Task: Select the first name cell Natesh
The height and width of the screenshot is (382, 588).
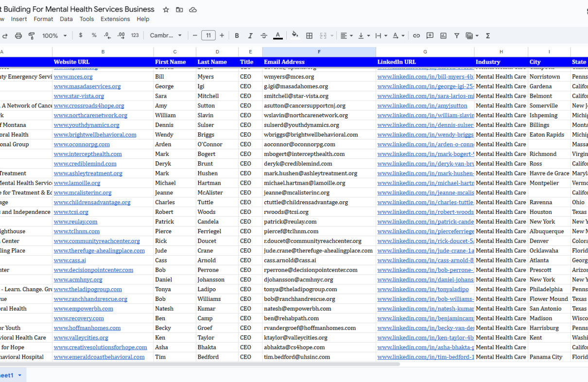Action: pyautogui.click(x=175, y=309)
